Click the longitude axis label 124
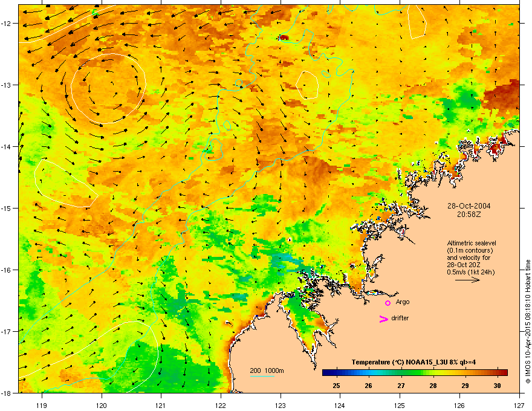 point(340,405)
